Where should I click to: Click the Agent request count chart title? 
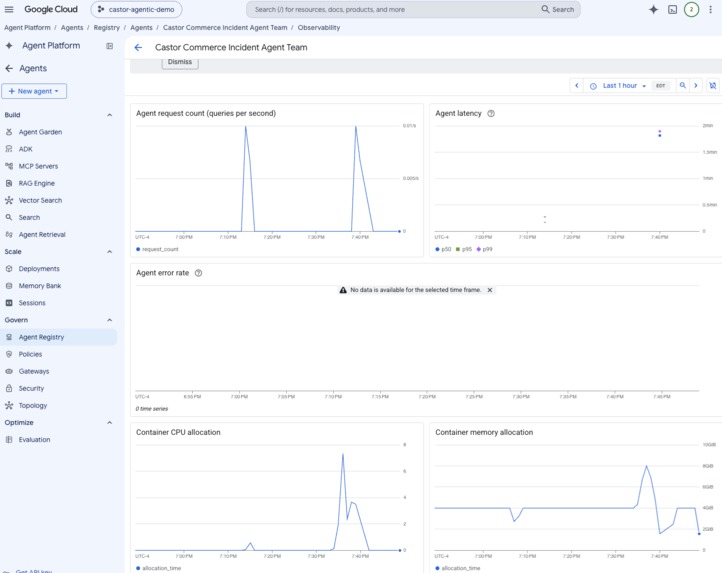(x=206, y=113)
